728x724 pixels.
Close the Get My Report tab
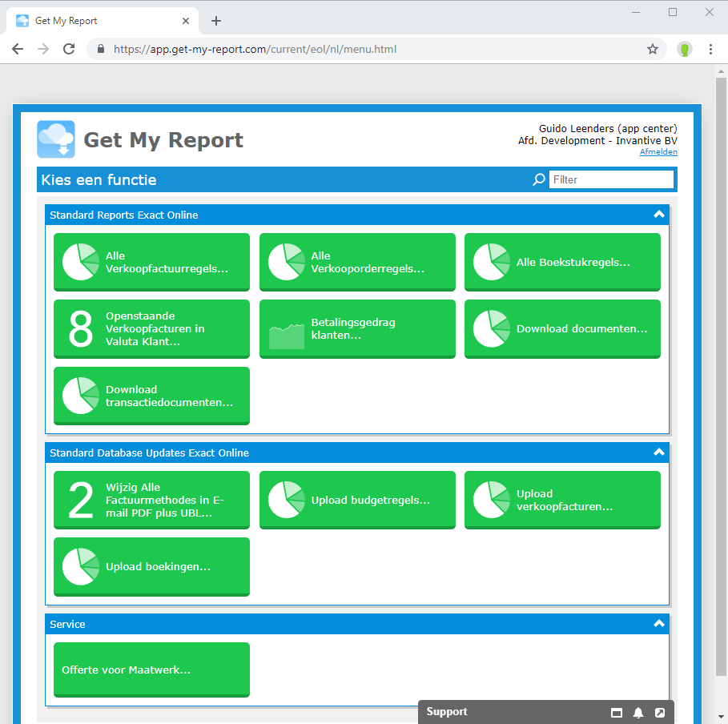pyautogui.click(x=186, y=21)
